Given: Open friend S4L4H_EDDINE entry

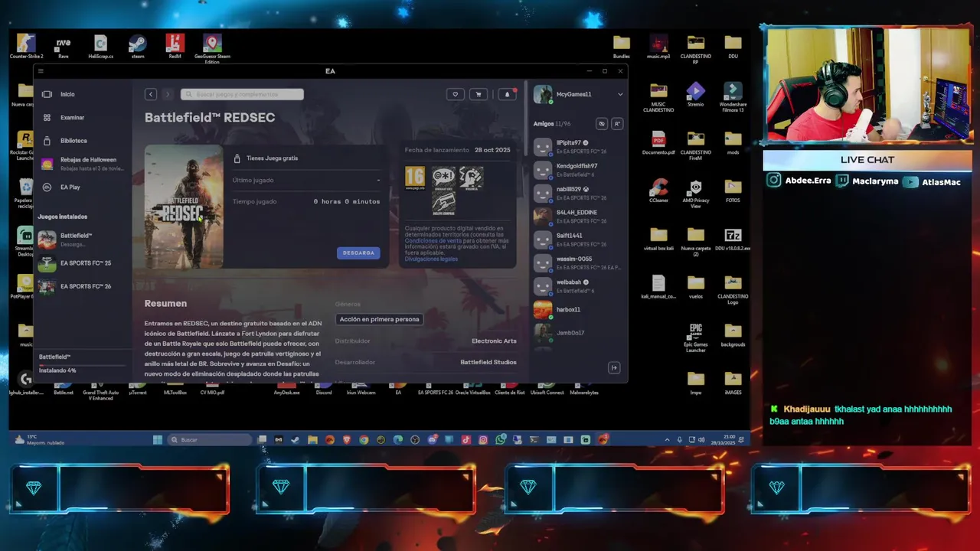Looking at the screenshot, I should [578, 217].
